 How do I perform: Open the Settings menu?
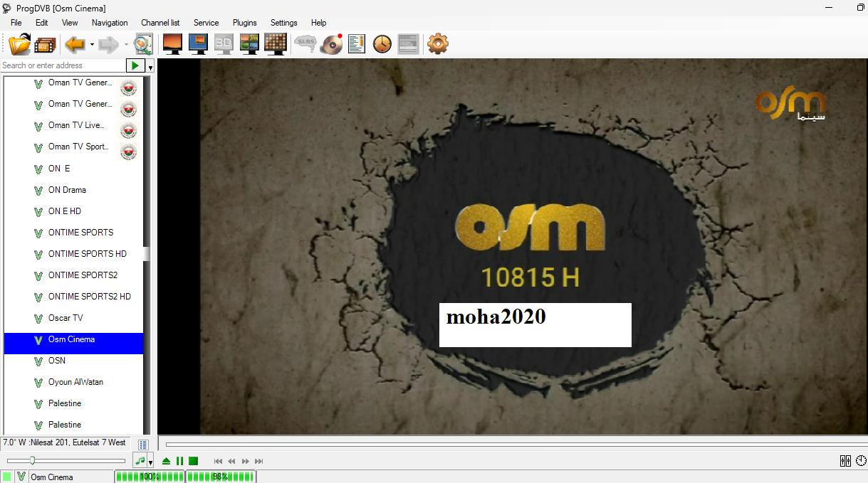pyautogui.click(x=283, y=23)
